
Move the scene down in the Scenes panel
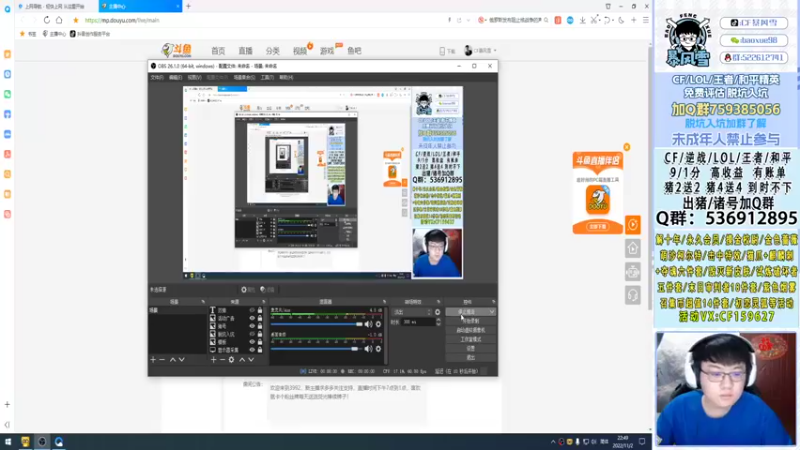pos(182,360)
